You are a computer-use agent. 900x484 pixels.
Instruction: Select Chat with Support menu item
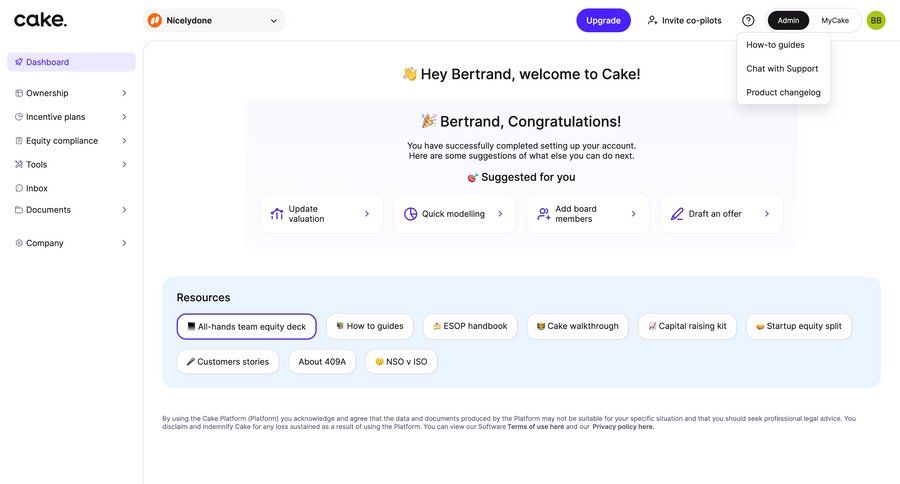[x=782, y=69]
